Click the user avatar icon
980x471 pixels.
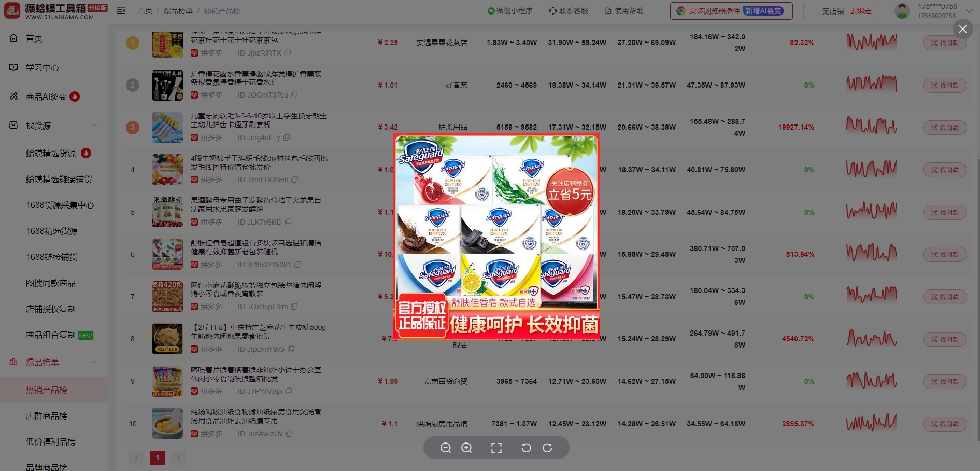902,11
